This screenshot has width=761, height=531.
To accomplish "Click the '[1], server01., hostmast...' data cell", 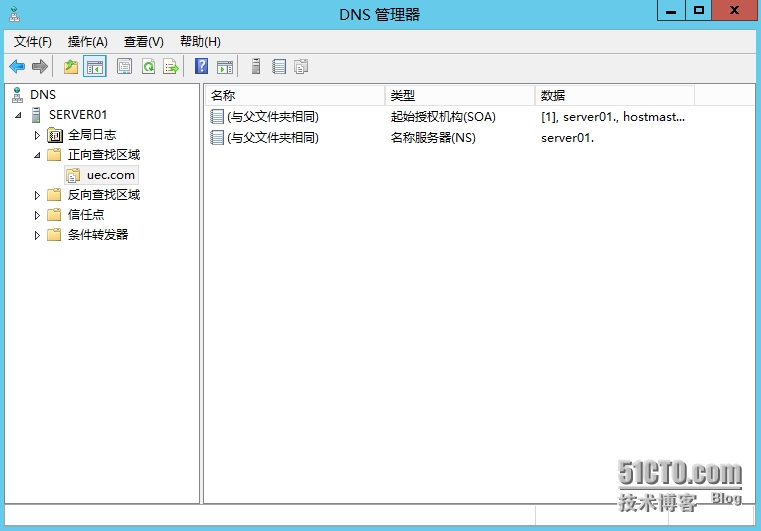I will point(613,116).
